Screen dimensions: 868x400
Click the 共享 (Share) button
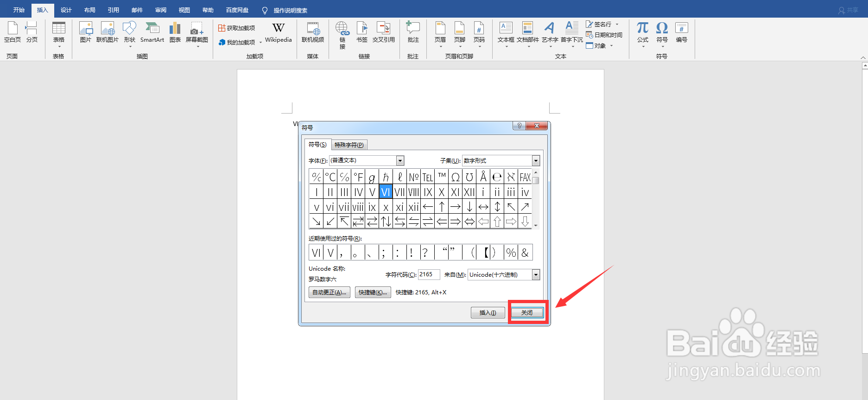click(x=848, y=10)
